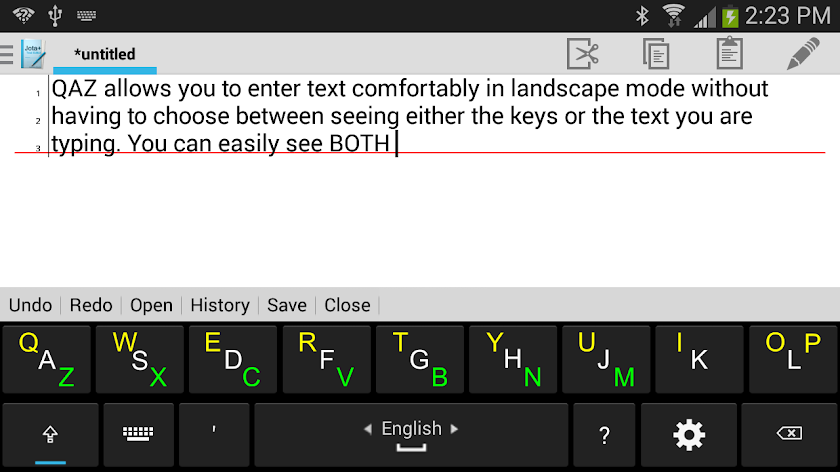Tap the Paste clipboard icon
This screenshot has height=472, width=840.
coord(730,53)
